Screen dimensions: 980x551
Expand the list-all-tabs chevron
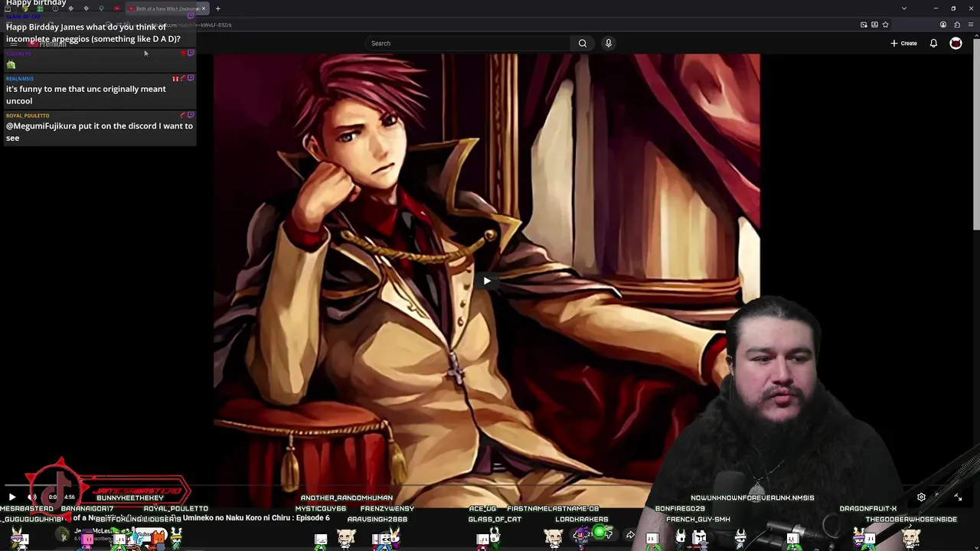(904, 8)
